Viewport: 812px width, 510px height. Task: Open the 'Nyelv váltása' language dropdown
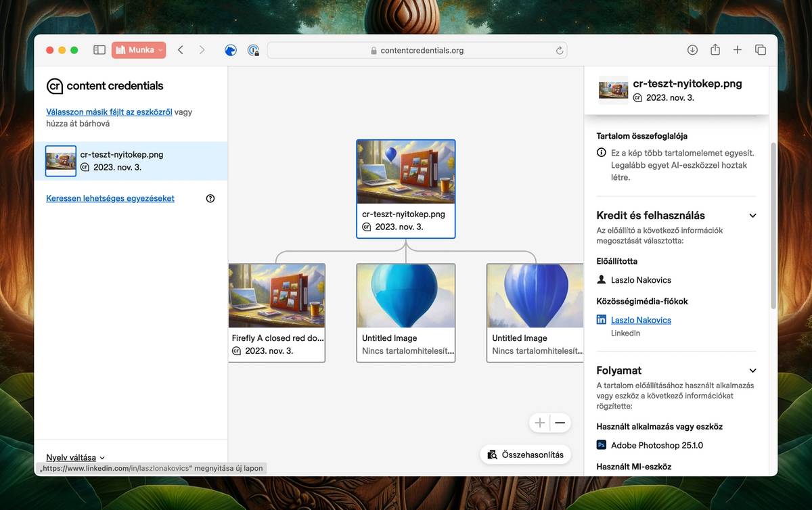[76, 457]
